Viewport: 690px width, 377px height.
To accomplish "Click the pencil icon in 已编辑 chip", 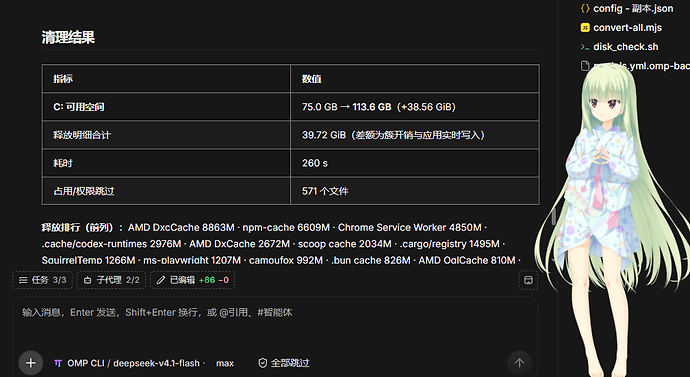I will pyautogui.click(x=161, y=280).
